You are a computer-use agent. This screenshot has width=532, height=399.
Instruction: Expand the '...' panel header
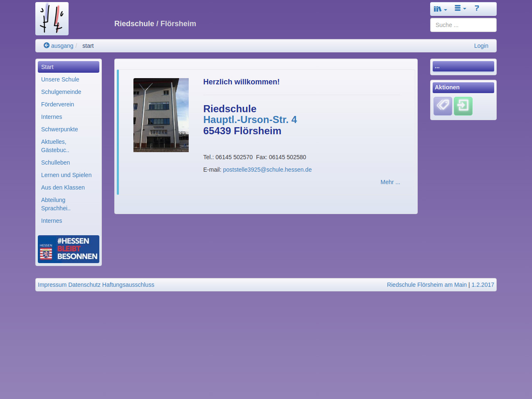(463, 66)
